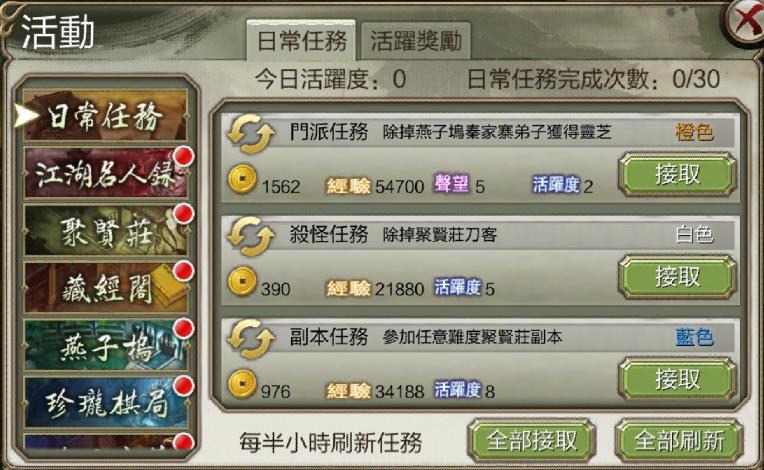Click the gold coin beside 390 reward
Viewport: 764px width, 470px height.
[242, 281]
